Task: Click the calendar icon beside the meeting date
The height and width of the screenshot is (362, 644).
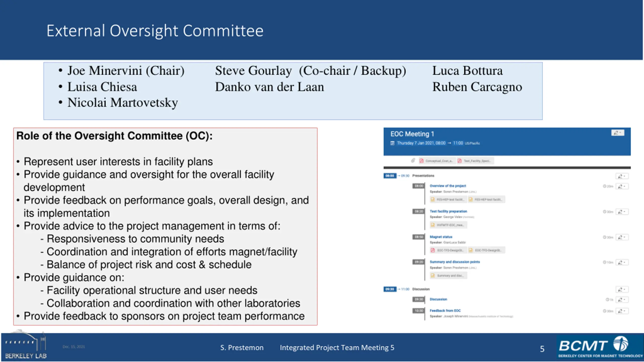Action: (392, 143)
